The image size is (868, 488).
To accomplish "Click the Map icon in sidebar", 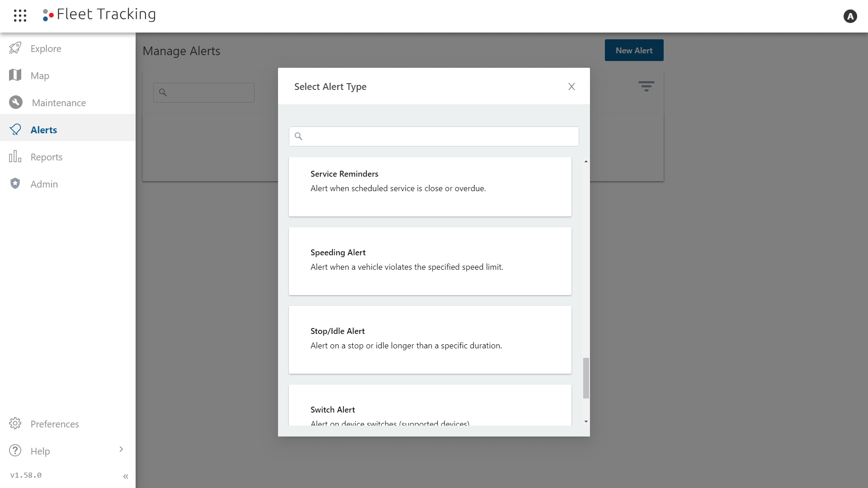I will point(16,75).
